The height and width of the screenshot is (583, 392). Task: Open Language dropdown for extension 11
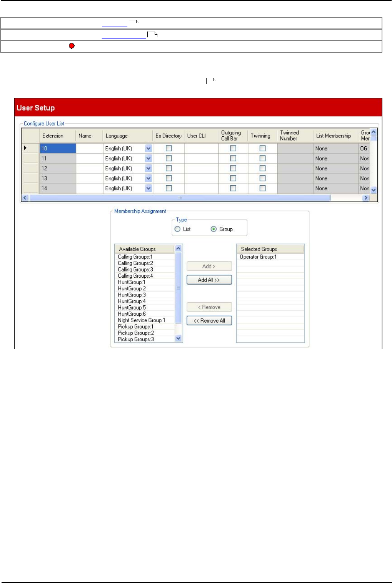[148, 158]
